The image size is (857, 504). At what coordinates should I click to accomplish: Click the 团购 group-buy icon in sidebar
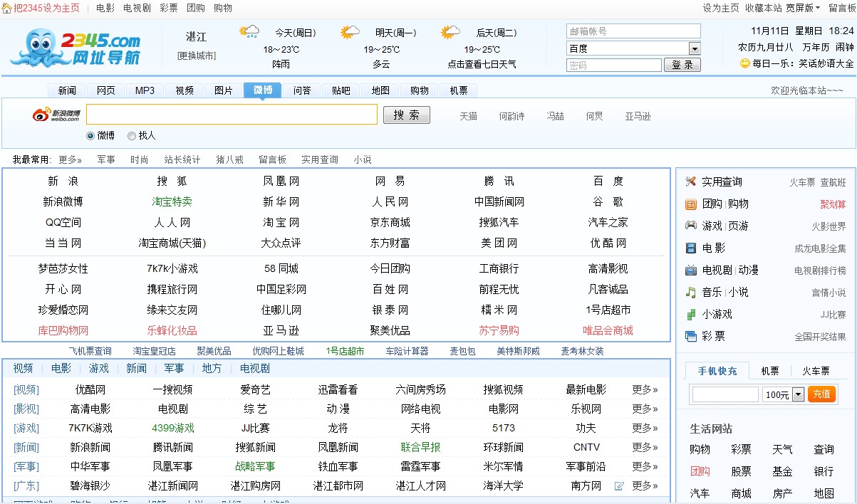[x=690, y=204]
